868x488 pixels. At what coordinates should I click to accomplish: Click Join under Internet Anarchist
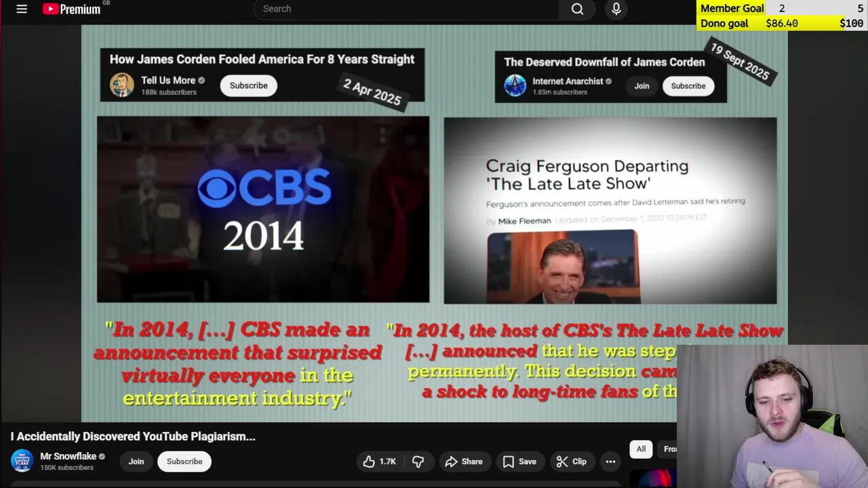[642, 86]
